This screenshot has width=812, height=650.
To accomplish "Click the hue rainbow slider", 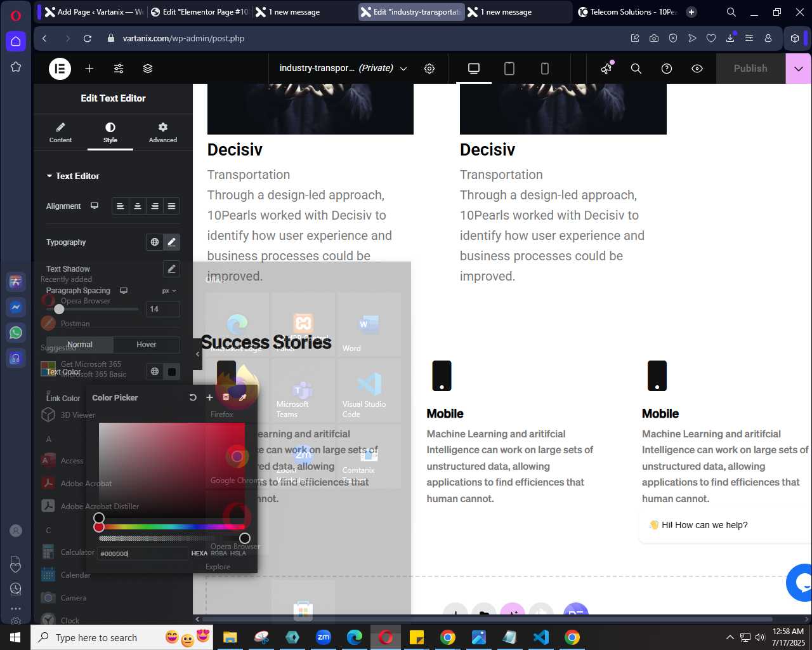I will coord(171,527).
